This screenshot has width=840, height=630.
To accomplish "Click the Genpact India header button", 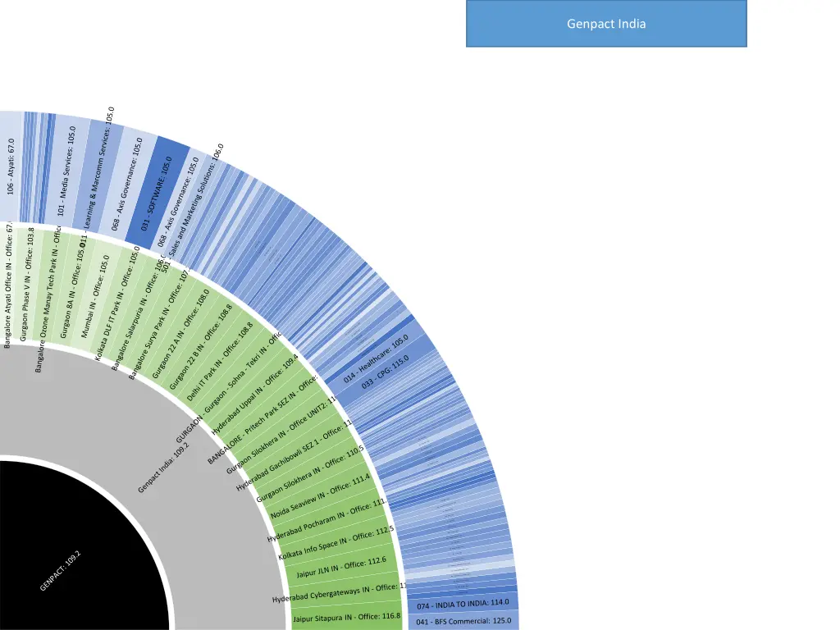I will click(606, 24).
